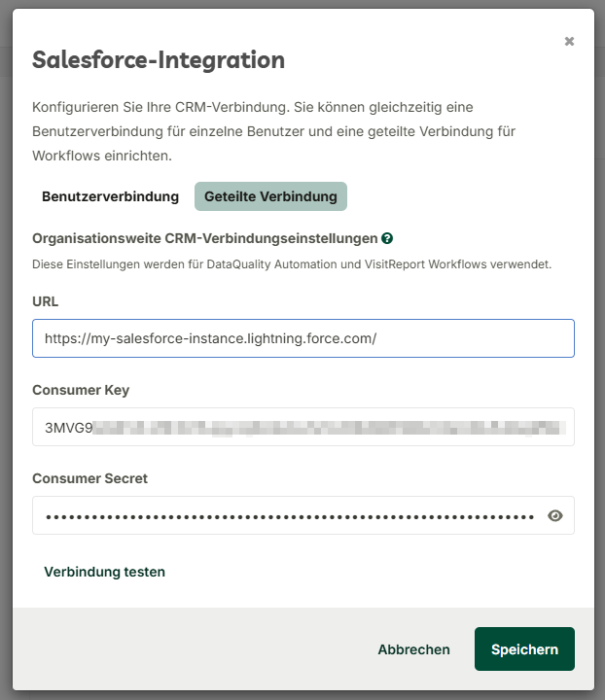This screenshot has width=605, height=700.
Task: Run Verbindung testen
Action: (x=104, y=572)
